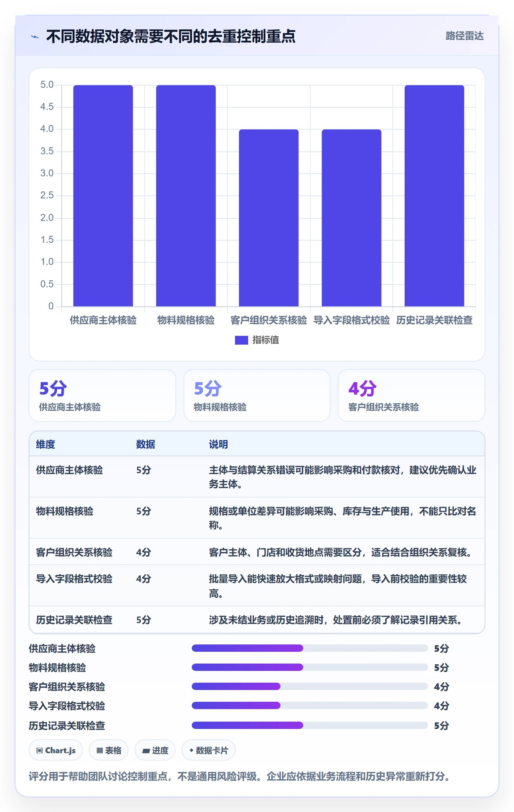514x812 pixels.
Task: Click the 5分 value in 历史记录关联检查 table row
Action: click(x=144, y=620)
